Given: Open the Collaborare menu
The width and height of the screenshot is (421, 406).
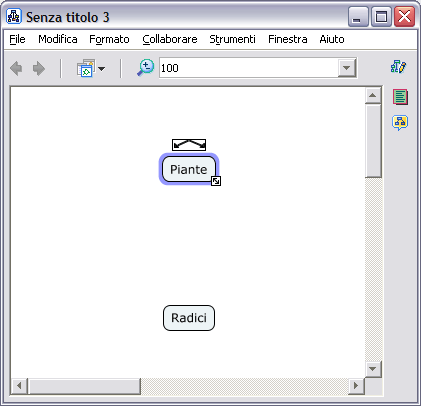Looking at the screenshot, I should [x=170, y=39].
